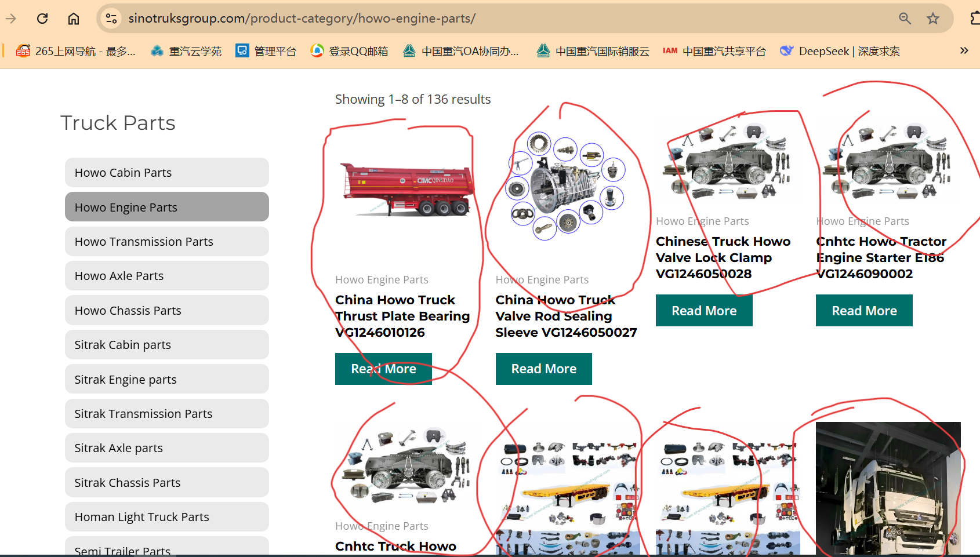Show more bookmarks with double chevron
The height and width of the screenshot is (557, 980).
point(964,50)
